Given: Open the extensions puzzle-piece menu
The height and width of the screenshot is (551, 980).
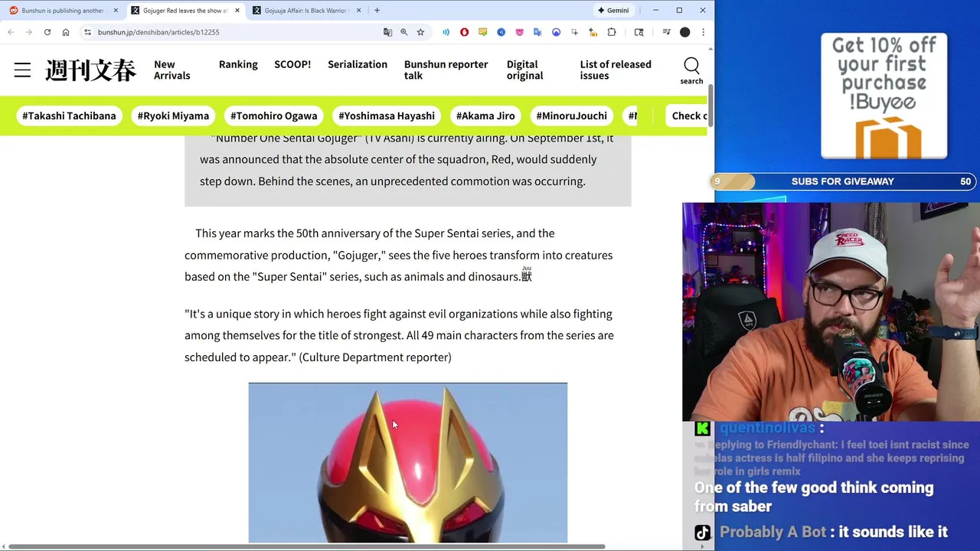Looking at the screenshot, I should coord(612,32).
